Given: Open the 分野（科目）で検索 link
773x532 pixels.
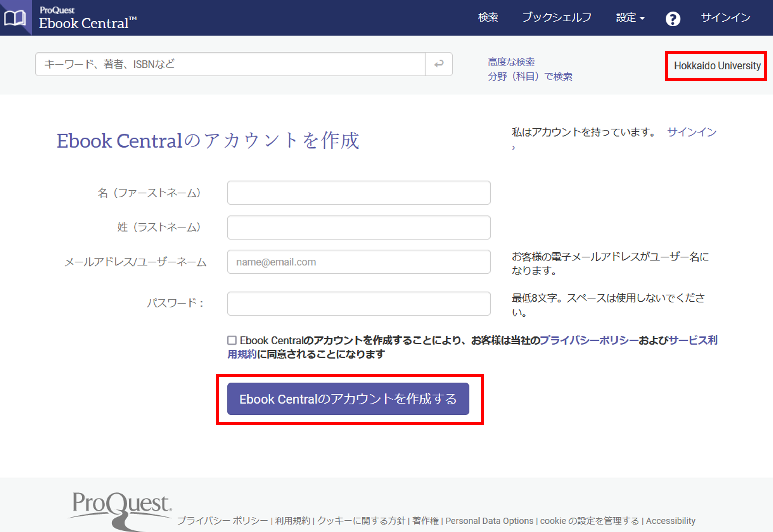Looking at the screenshot, I should pos(530,77).
